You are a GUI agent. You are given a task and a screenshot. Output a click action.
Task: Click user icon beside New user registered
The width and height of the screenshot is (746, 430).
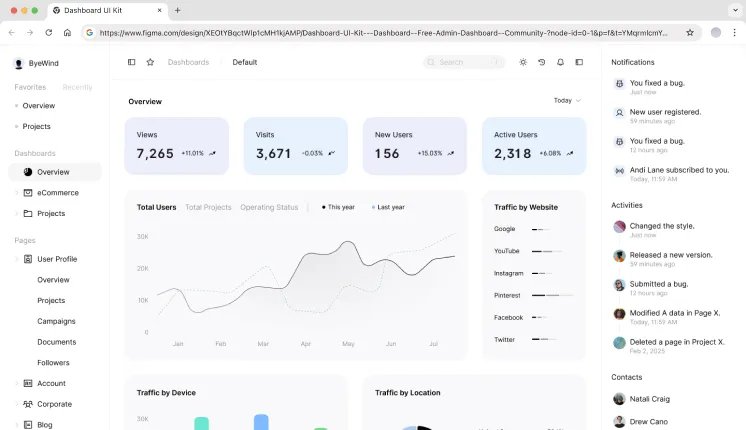coord(619,113)
